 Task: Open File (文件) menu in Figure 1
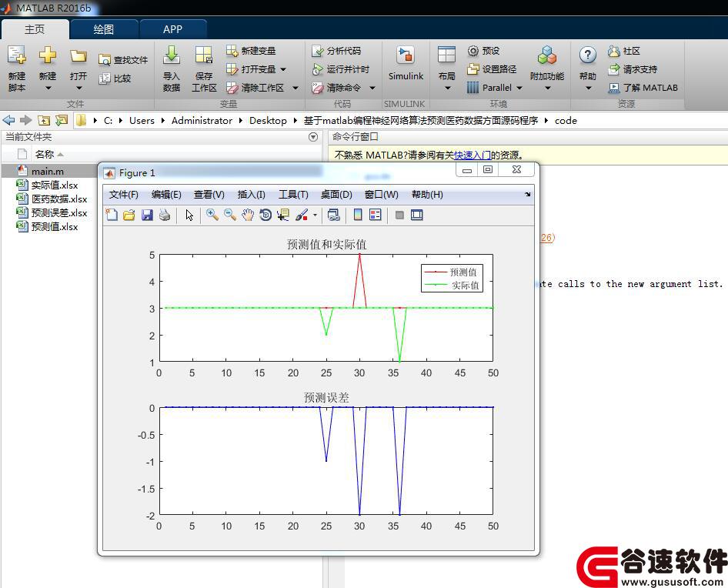(123, 195)
